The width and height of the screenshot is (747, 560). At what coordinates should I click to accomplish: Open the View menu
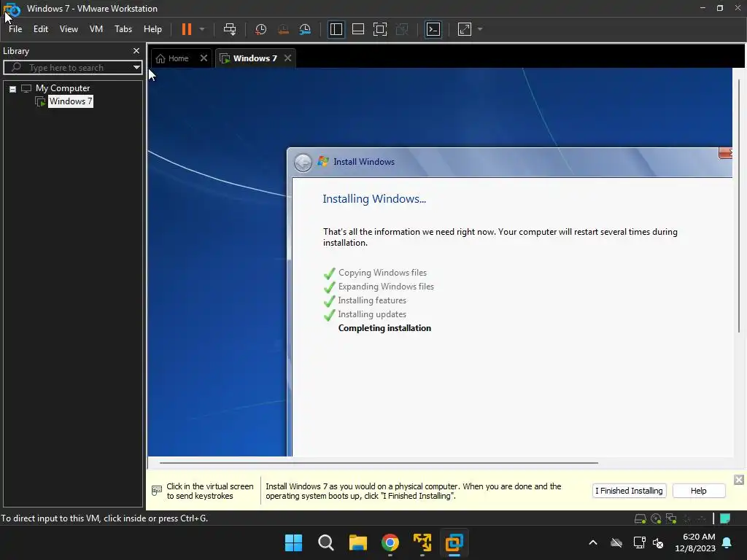pos(69,29)
